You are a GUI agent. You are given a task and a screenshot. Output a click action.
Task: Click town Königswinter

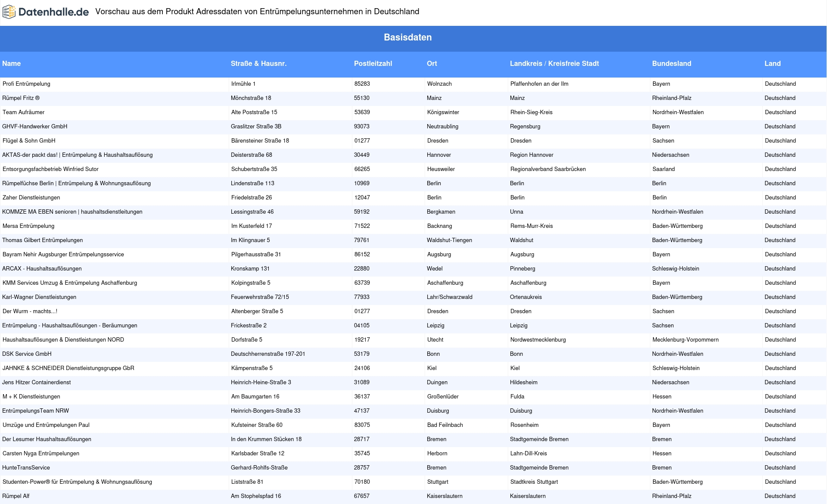pyautogui.click(x=443, y=112)
